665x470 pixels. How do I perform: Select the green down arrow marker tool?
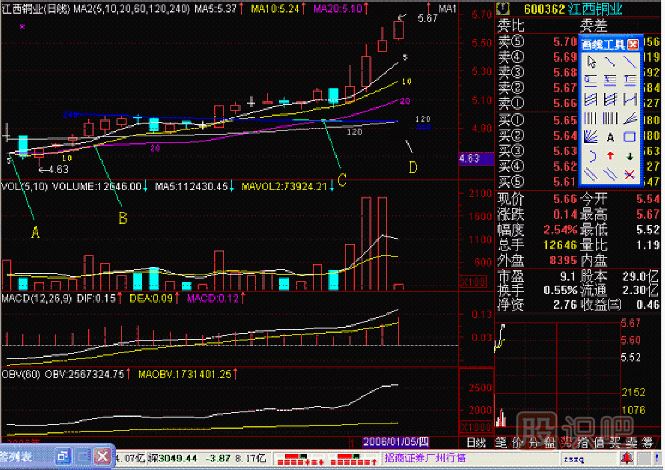(x=629, y=156)
